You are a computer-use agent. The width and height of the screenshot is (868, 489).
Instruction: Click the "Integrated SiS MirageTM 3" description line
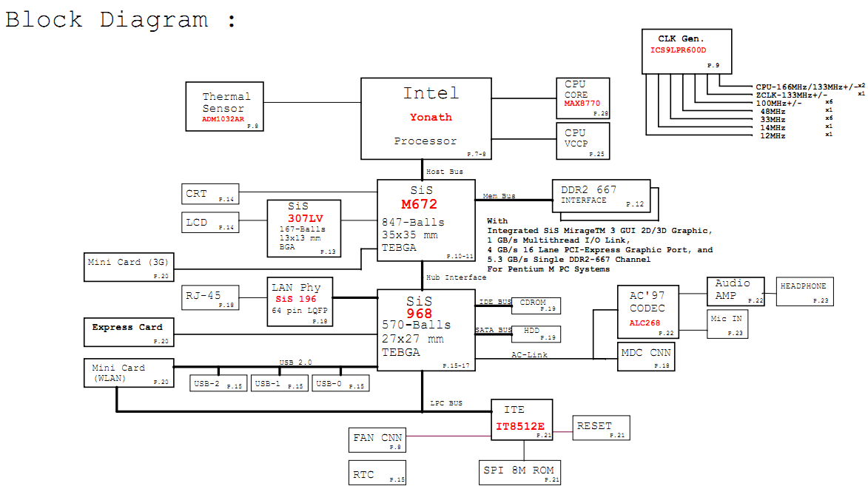599,231
